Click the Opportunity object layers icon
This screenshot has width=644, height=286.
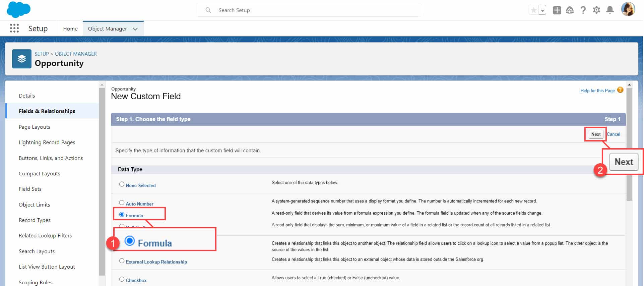22,59
